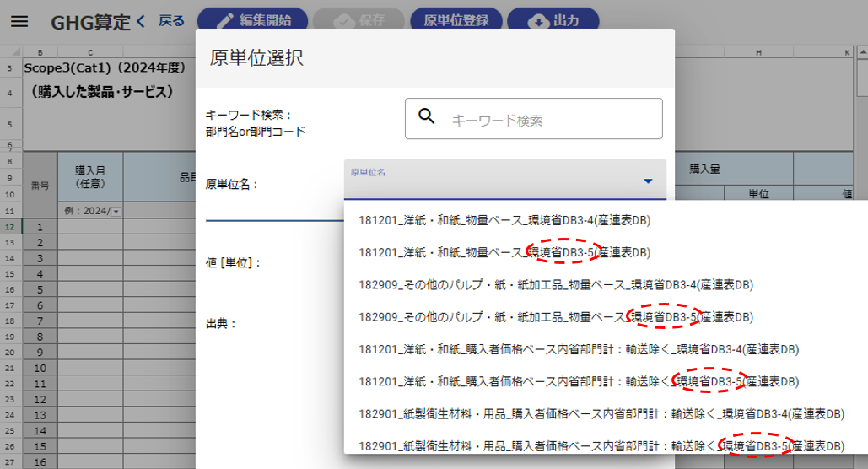Image resolution: width=868 pixels, height=469 pixels.
Task: Choose 182909 その他のパルプ 物量ベース DB3-4
Action: tap(555, 284)
